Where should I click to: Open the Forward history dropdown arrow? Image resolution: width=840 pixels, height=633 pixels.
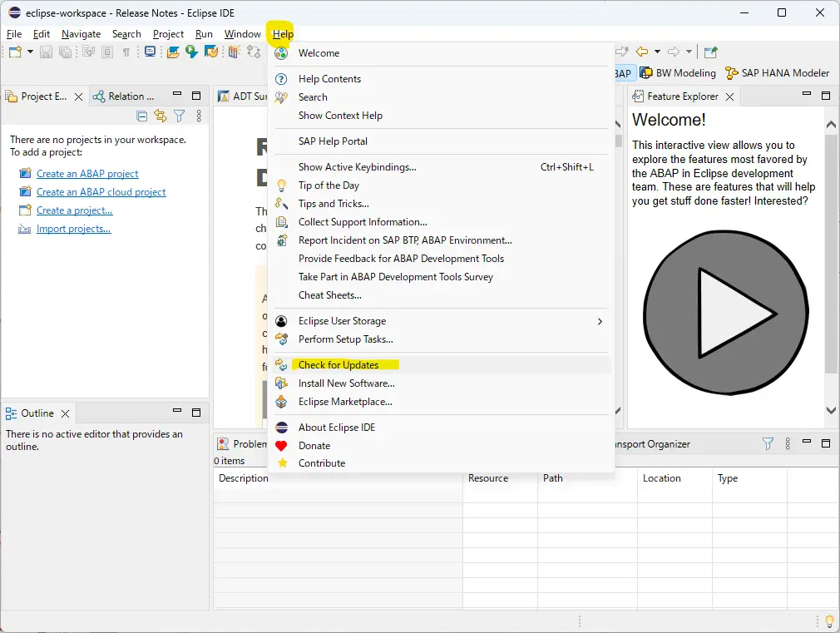point(689,52)
